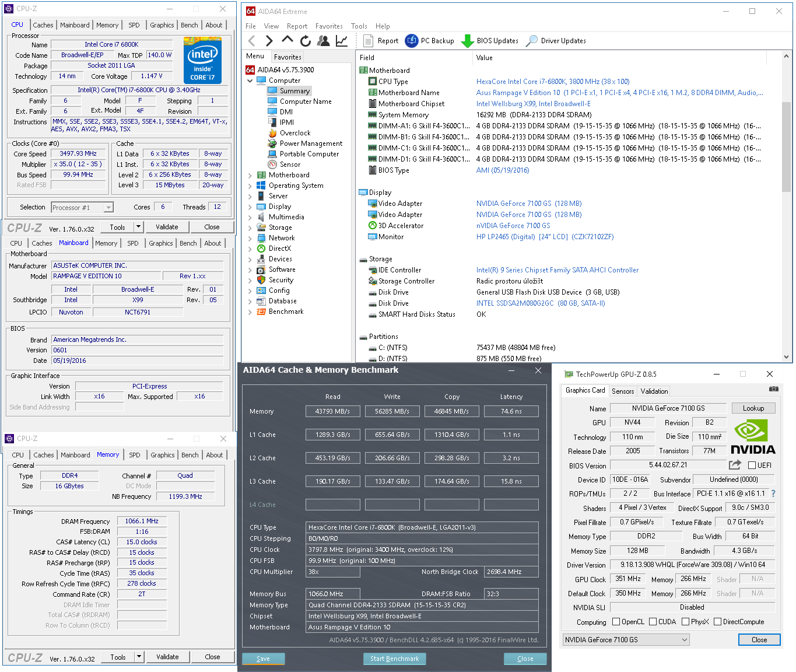Image resolution: width=796 pixels, height=672 pixels.
Task: Click the Bus Interface question mark in GPU-Z
Action: click(x=773, y=494)
